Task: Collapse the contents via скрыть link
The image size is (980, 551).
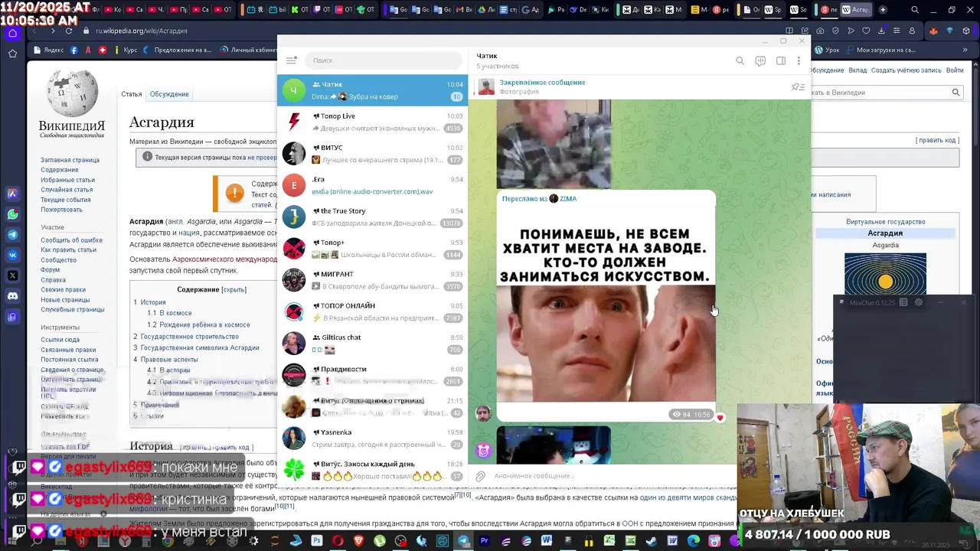Action: coord(234,290)
